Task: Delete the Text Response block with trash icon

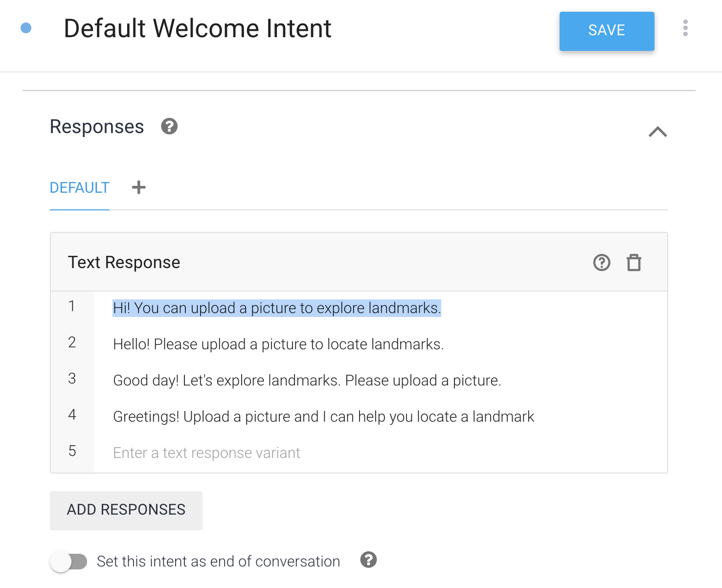Action: tap(634, 263)
